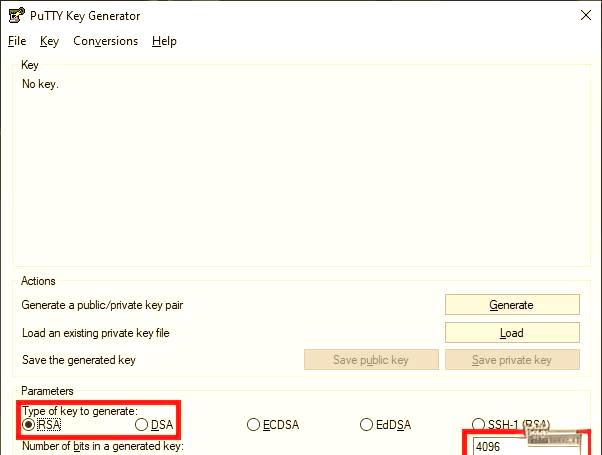602x455 pixels.
Task: Click the "Generate a public/private key pair" label
Action: click(x=102, y=305)
